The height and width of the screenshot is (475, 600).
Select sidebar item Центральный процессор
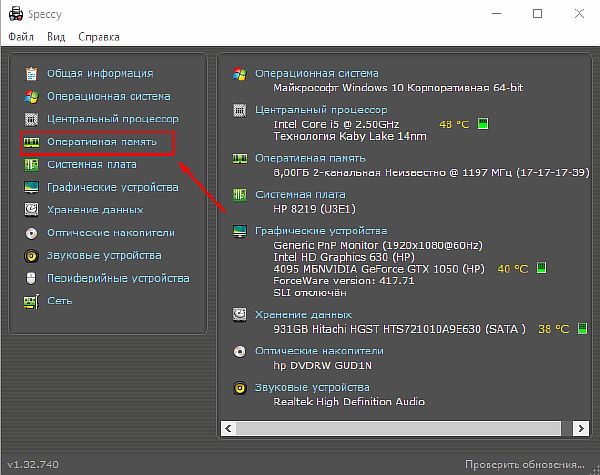point(113,119)
